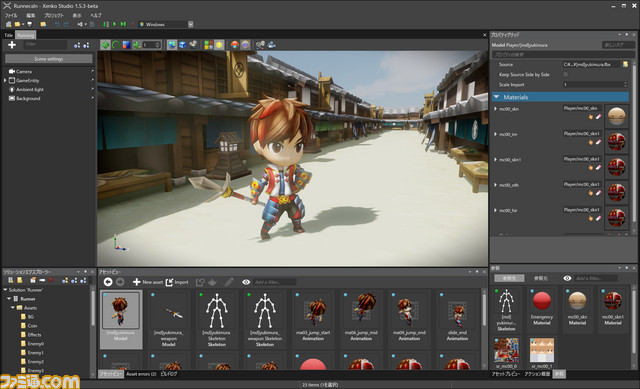Click the hand pick icon for mc00_skn
640x389 pixels.
(591, 117)
